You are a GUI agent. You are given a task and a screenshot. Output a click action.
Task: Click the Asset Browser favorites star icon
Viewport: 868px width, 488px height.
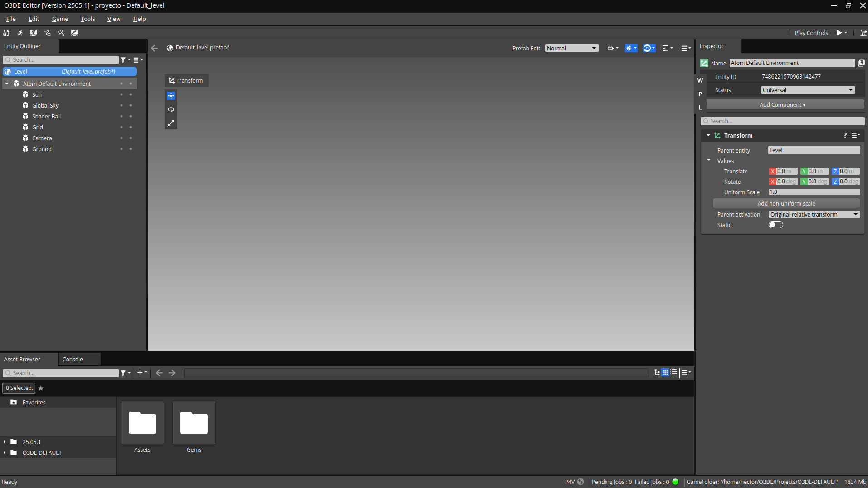(x=41, y=388)
